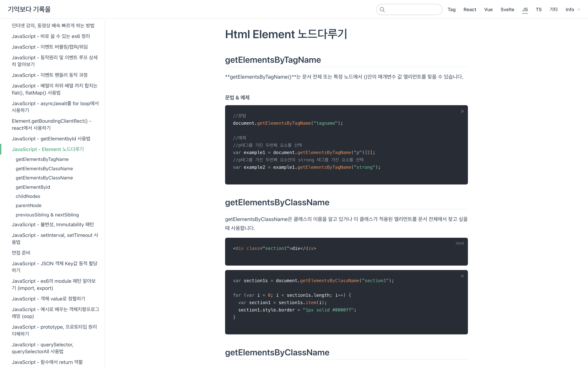This screenshot has width=588, height=367.
Task: Click the search input box
Action: point(413,10)
